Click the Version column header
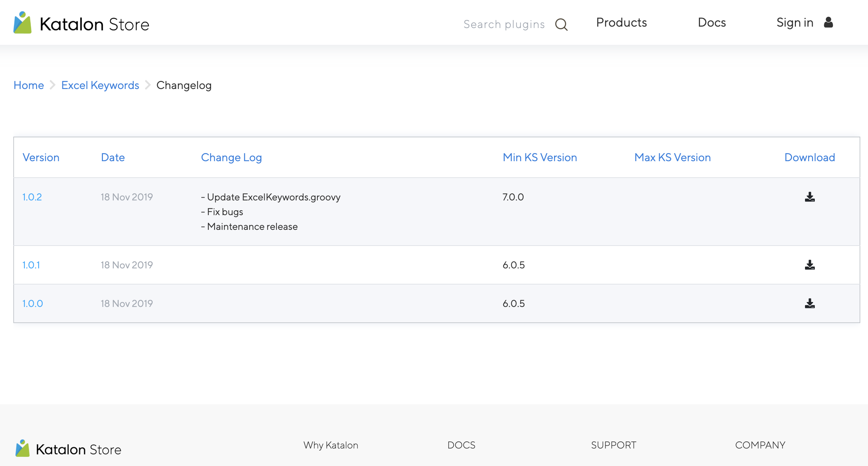 [41, 157]
